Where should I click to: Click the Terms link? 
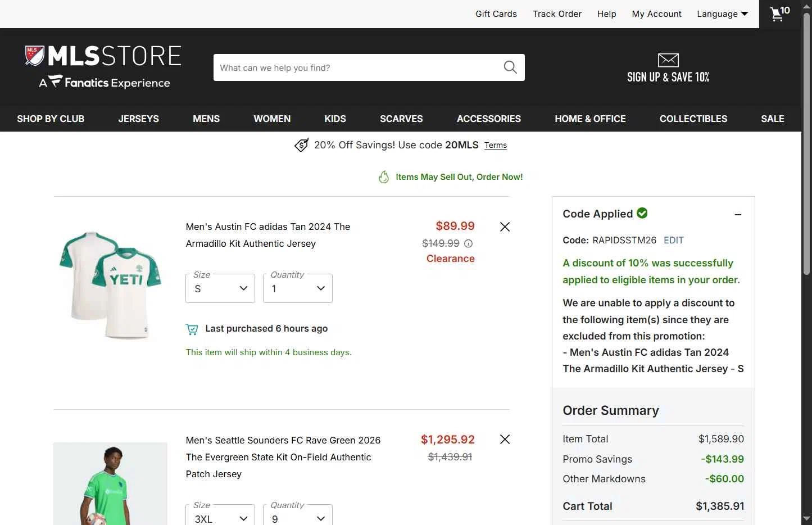(496, 146)
